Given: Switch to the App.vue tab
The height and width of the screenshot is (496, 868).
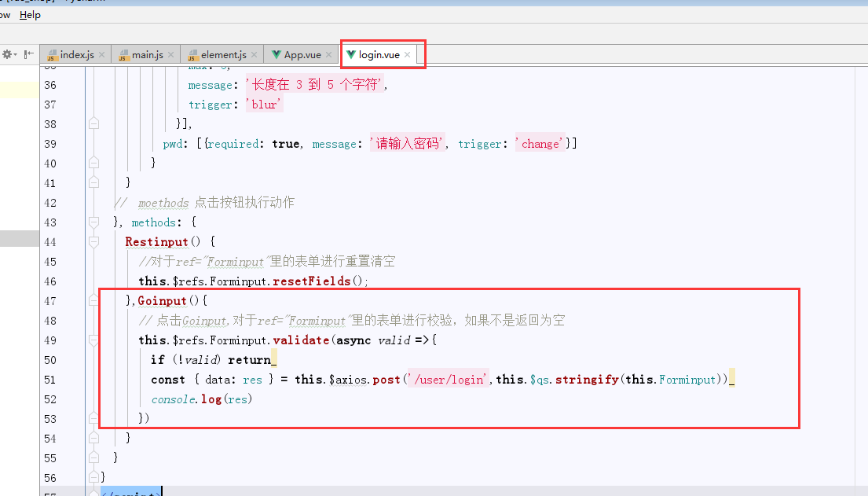Looking at the screenshot, I should tap(302, 55).
